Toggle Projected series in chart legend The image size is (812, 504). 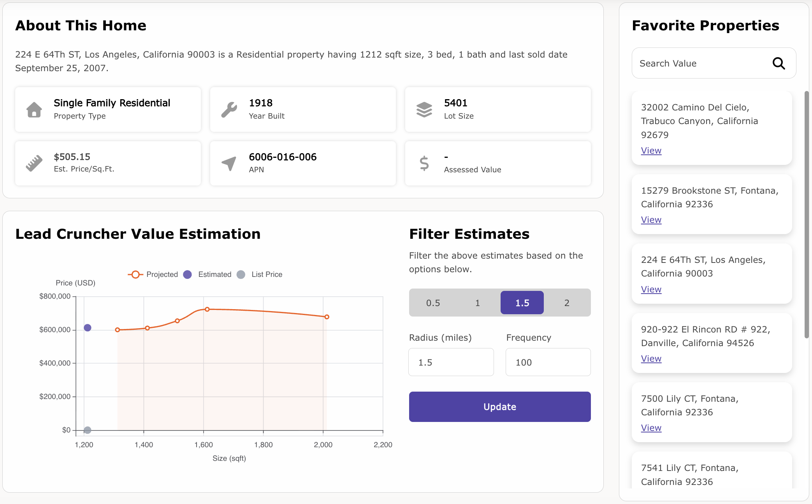coord(153,275)
